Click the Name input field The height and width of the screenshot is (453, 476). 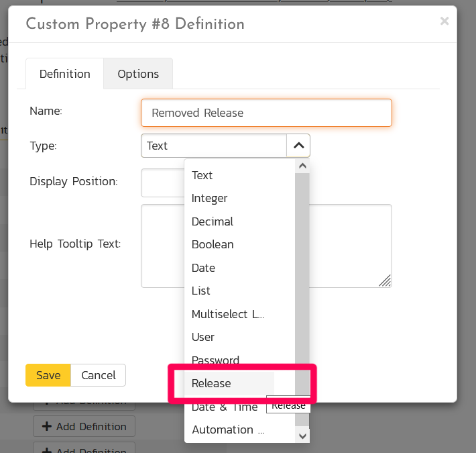pyautogui.click(x=265, y=113)
